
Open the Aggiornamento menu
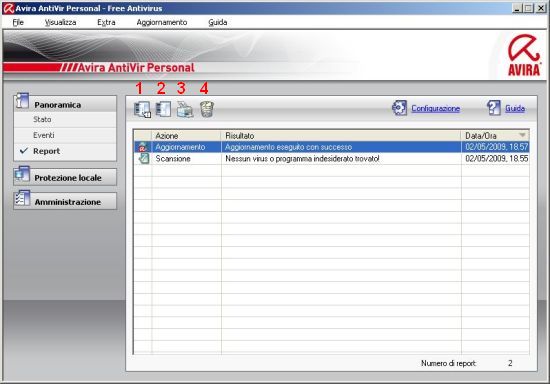(x=162, y=22)
